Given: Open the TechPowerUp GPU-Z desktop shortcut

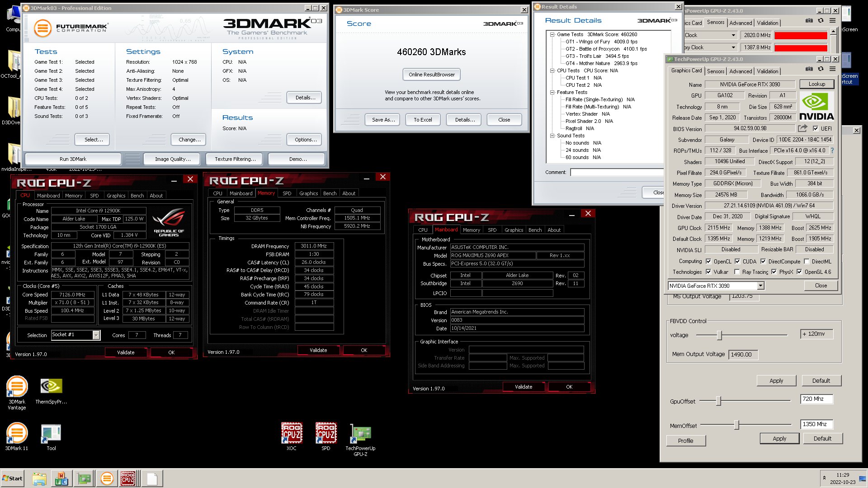Looking at the screenshot, I should tap(360, 440).
